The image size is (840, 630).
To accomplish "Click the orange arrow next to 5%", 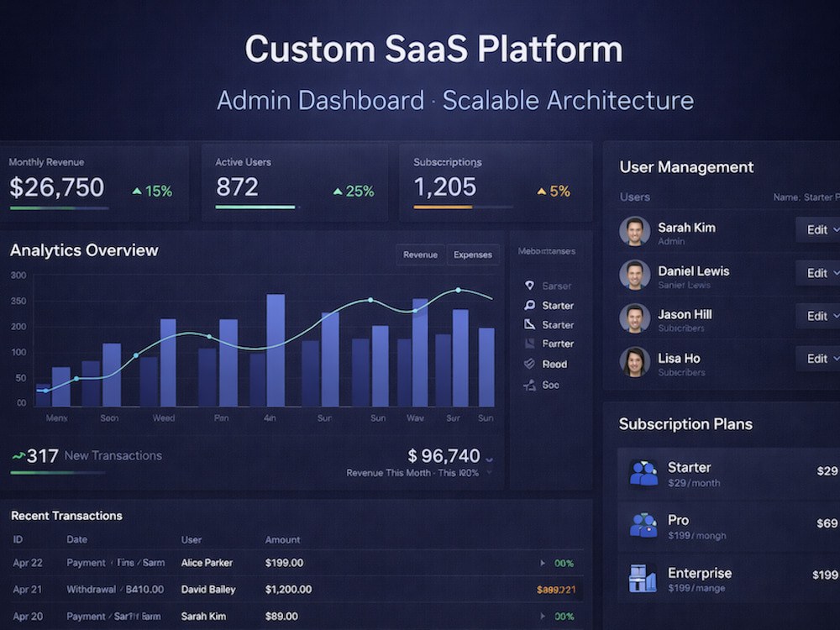I will coord(542,191).
